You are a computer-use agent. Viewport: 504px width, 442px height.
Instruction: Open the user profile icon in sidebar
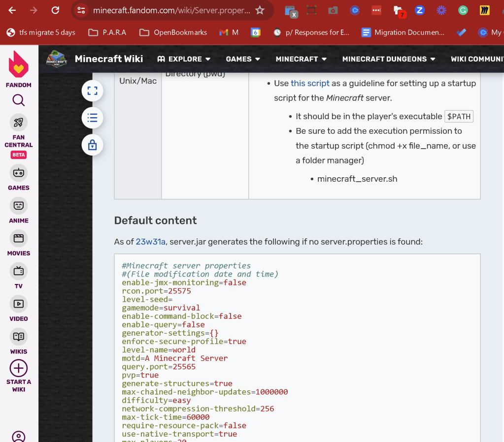click(x=19, y=437)
